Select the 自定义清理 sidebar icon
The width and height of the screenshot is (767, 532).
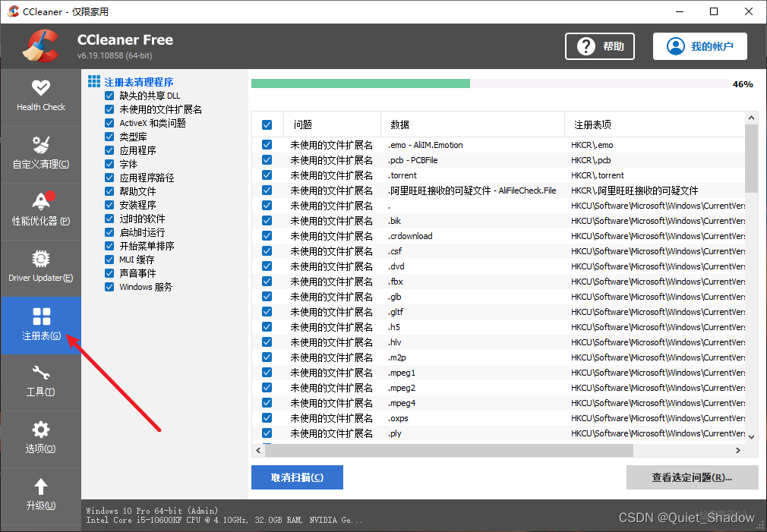click(x=41, y=152)
